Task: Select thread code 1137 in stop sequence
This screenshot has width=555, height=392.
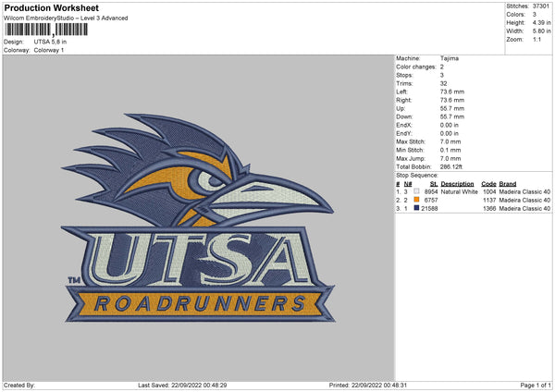Action: (x=489, y=200)
